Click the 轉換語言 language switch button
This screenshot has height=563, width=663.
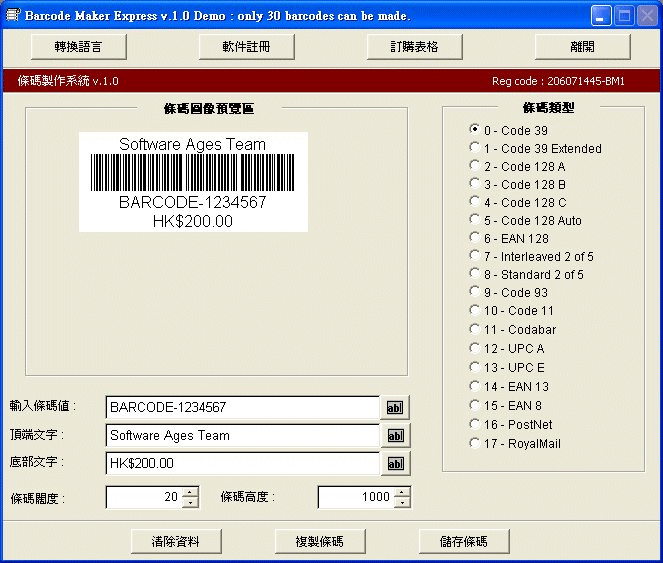(x=78, y=47)
